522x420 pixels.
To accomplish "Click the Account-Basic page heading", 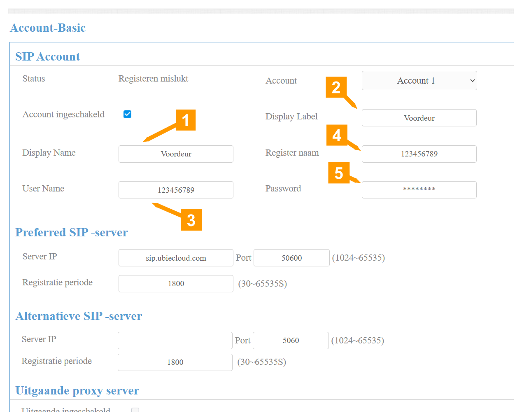I will [48, 28].
